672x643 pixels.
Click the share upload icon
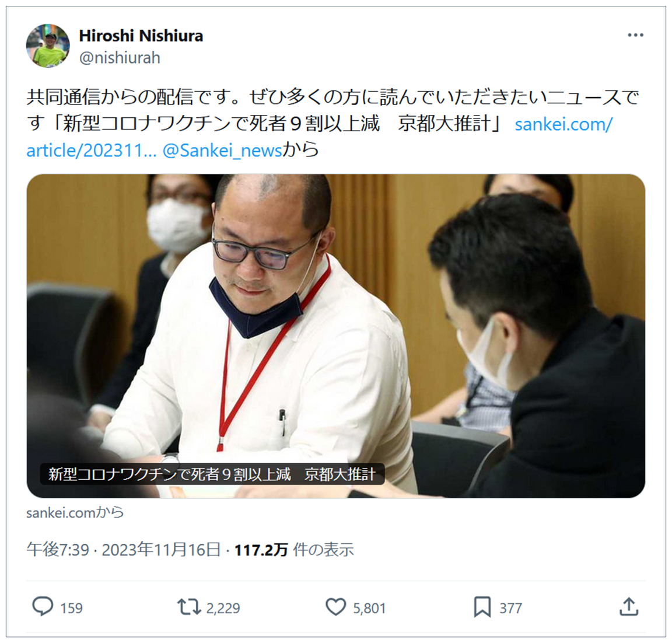tap(629, 607)
